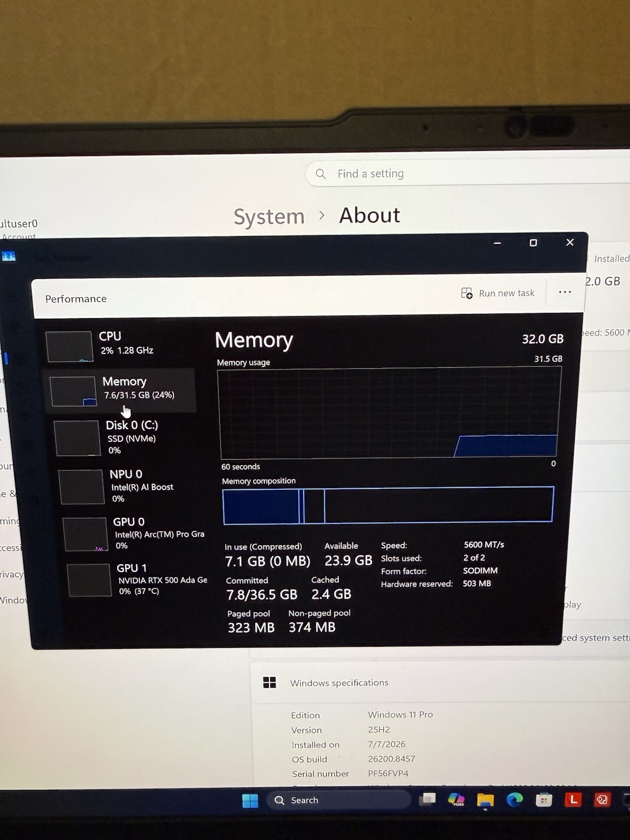Viewport: 630px width, 840px height.
Task: Click the Windows specifications logo icon
Action: 269,682
